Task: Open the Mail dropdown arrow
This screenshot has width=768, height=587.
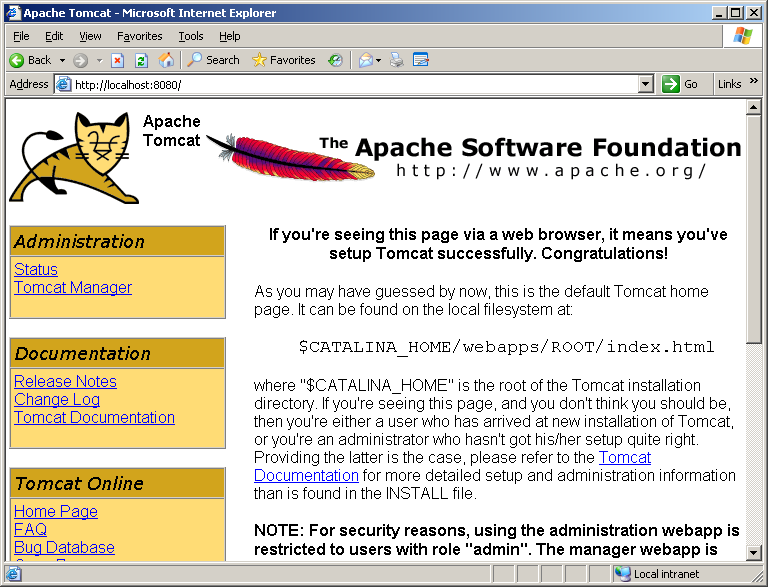Action: click(x=379, y=60)
